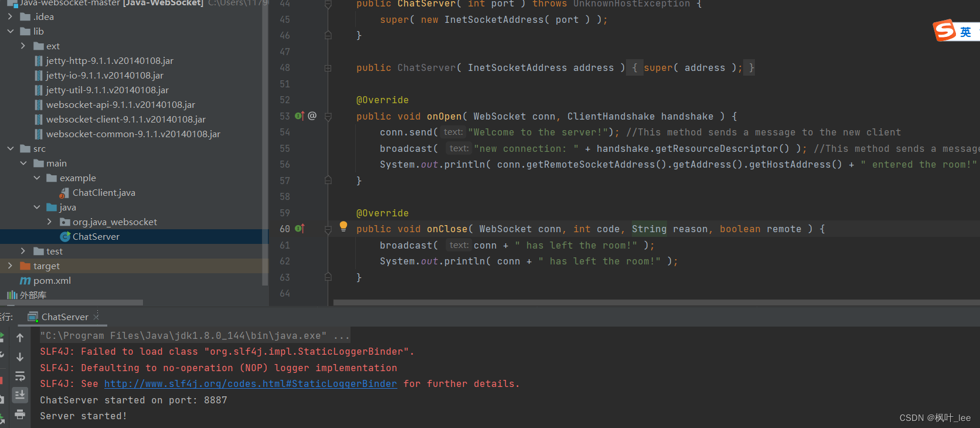Image resolution: width=980 pixels, height=428 pixels.
Task: Click the project panel vertical scrollbar
Action: (265, 142)
